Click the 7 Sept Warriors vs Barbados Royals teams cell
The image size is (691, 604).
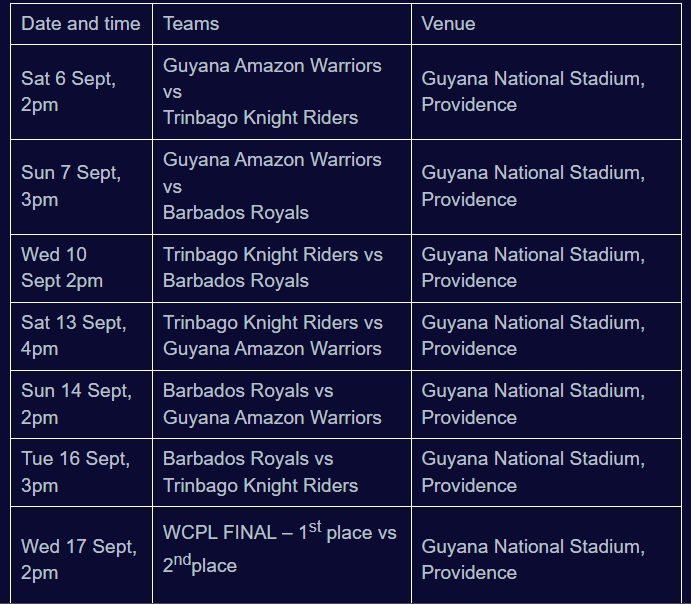coord(282,186)
